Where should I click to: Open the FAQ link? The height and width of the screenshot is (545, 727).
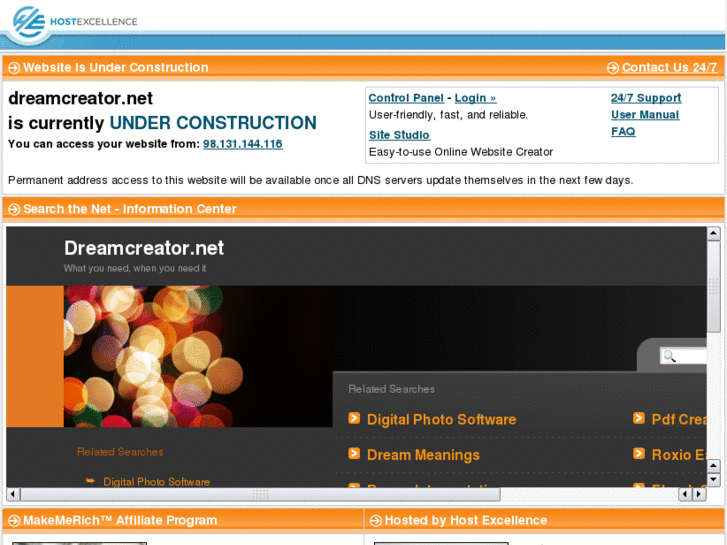pos(623,132)
